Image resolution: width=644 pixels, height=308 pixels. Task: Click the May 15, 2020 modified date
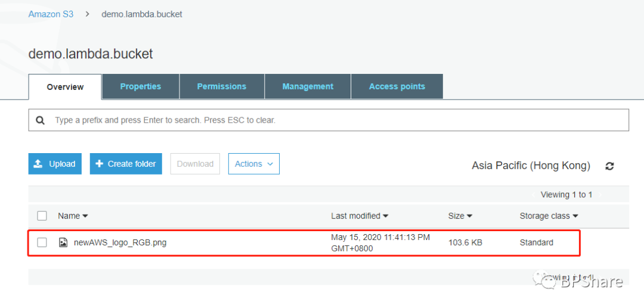pos(380,243)
